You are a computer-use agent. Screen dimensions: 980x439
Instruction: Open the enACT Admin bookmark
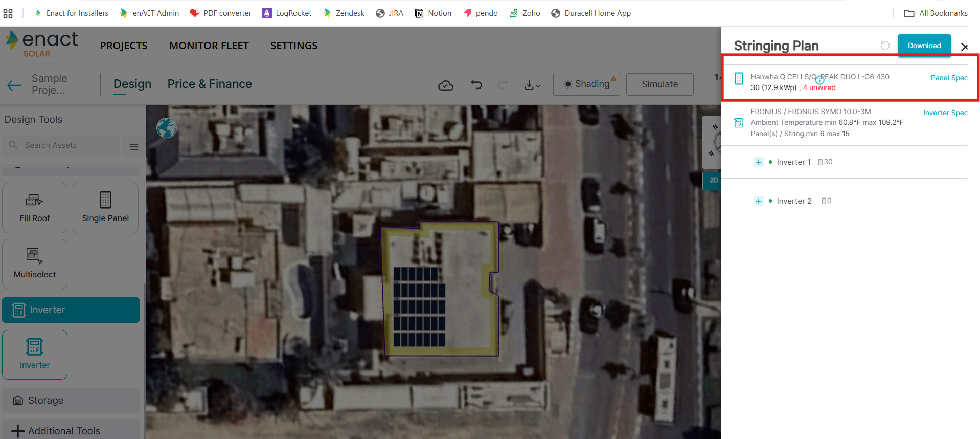click(149, 13)
